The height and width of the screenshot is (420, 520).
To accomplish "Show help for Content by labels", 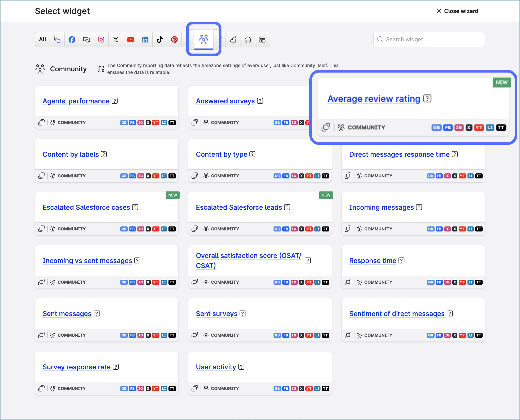I will (x=104, y=154).
